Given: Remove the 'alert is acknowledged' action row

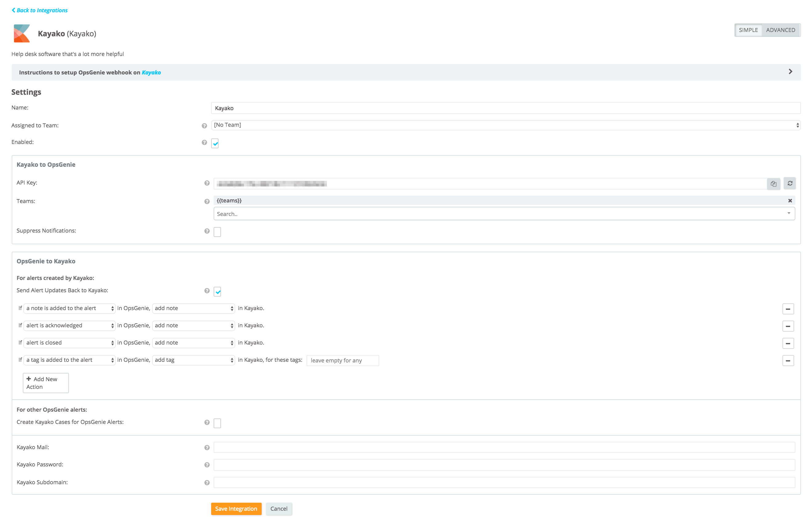Looking at the screenshot, I should click(x=788, y=326).
